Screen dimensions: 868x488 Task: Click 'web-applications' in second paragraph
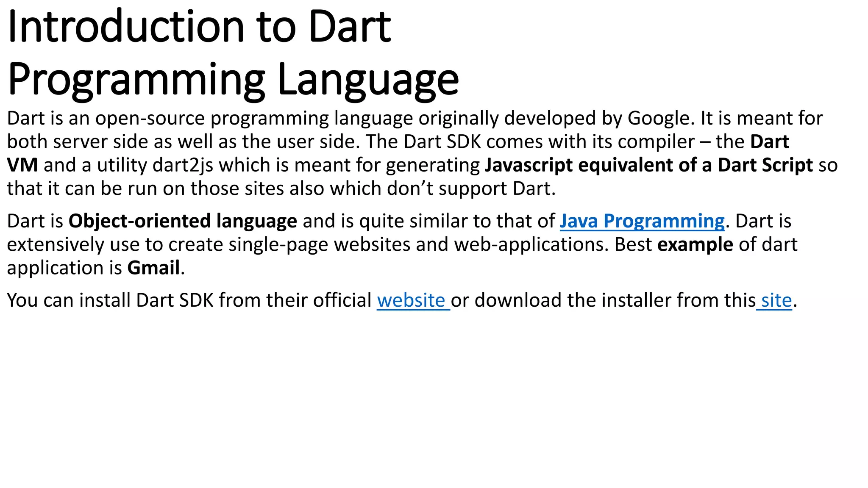pos(531,244)
